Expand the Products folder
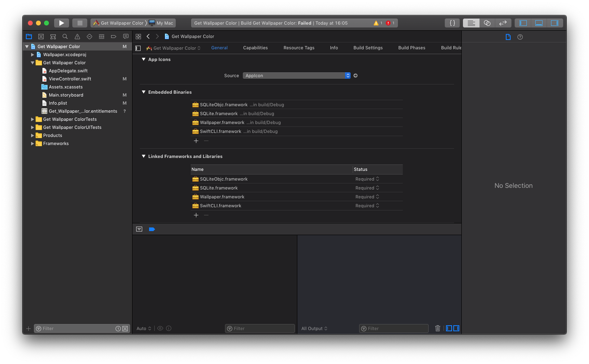589x364 pixels. click(x=32, y=135)
